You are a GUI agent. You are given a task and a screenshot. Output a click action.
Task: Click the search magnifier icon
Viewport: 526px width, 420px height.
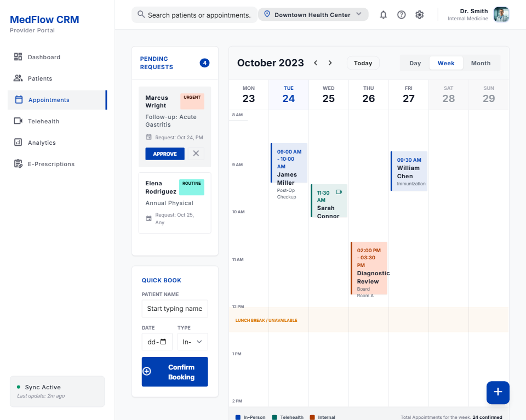pyautogui.click(x=141, y=14)
